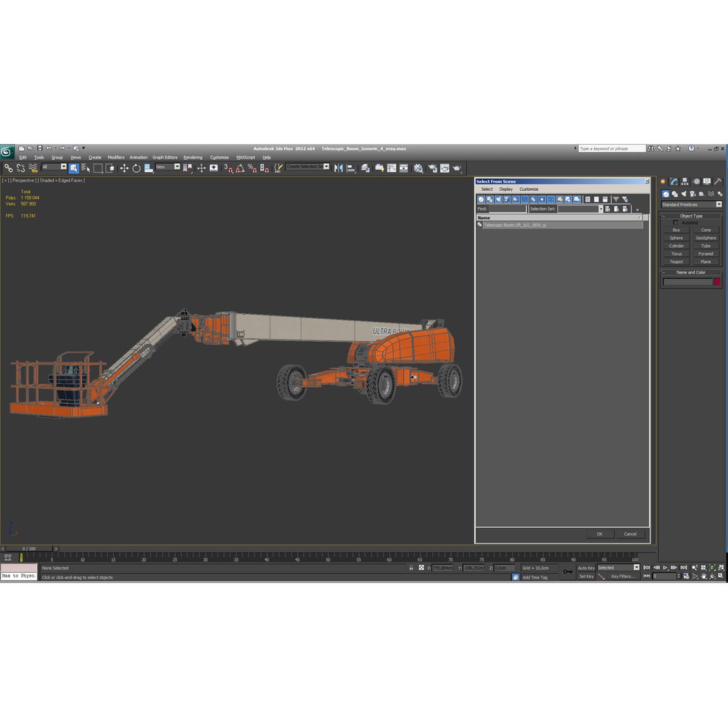The height and width of the screenshot is (728, 728).
Task: Open the Select by Name tool
Action: point(86,168)
